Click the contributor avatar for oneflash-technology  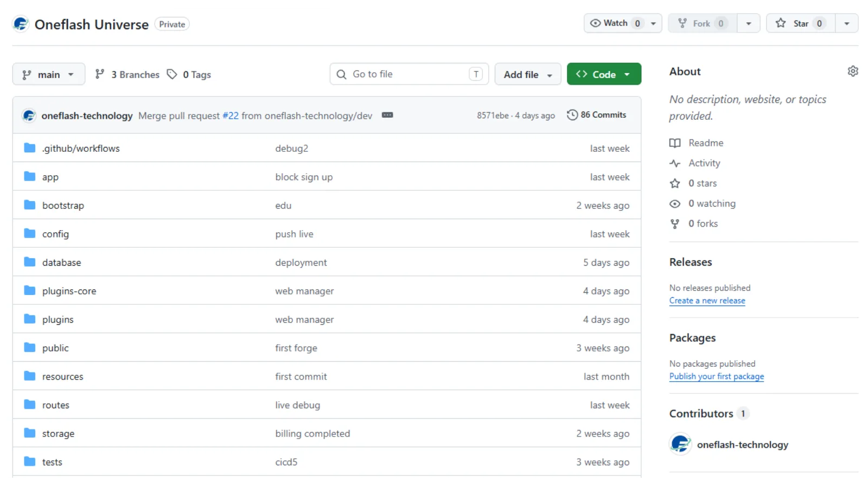click(x=680, y=444)
